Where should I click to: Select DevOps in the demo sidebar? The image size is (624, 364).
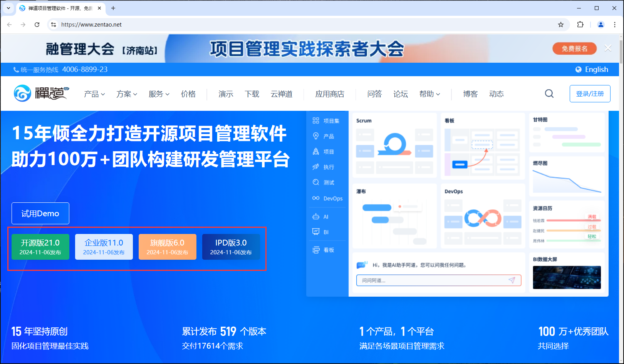[327, 199]
